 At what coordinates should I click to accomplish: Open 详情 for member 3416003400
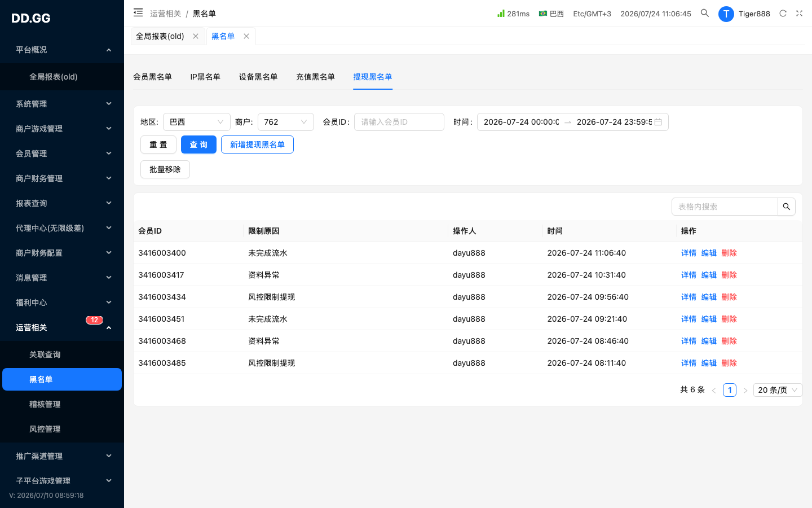pos(689,253)
